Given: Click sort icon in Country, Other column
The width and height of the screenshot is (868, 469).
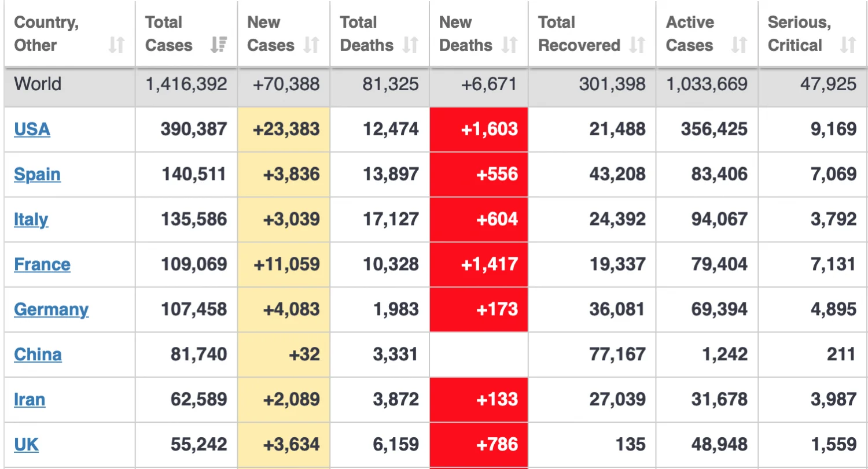Looking at the screenshot, I should click(116, 45).
